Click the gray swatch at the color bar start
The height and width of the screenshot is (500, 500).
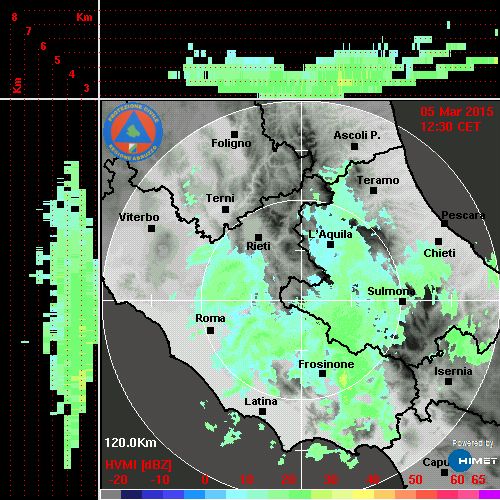coord(111,495)
